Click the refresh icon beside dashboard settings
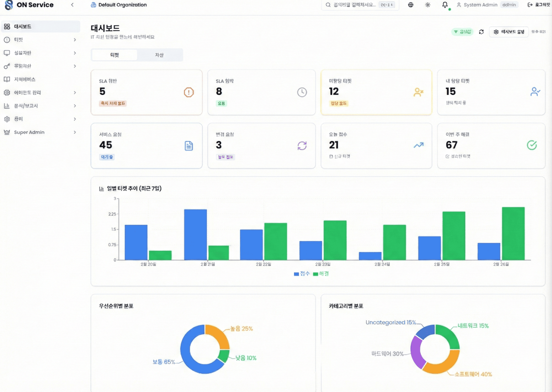Viewport: 552px width, 392px height. click(x=481, y=32)
